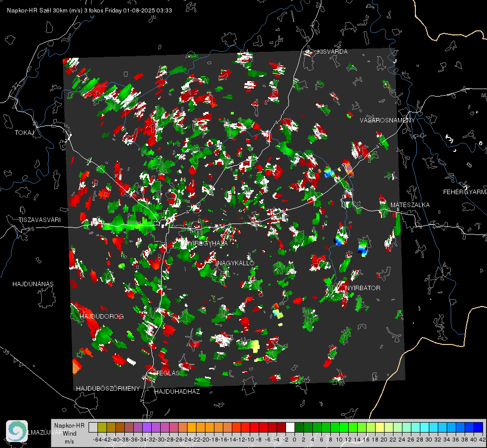Click the HAJDÚHADHÁZ city label
This screenshot has height=448, width=487.
pyautogui.click(x=177, y=392)
